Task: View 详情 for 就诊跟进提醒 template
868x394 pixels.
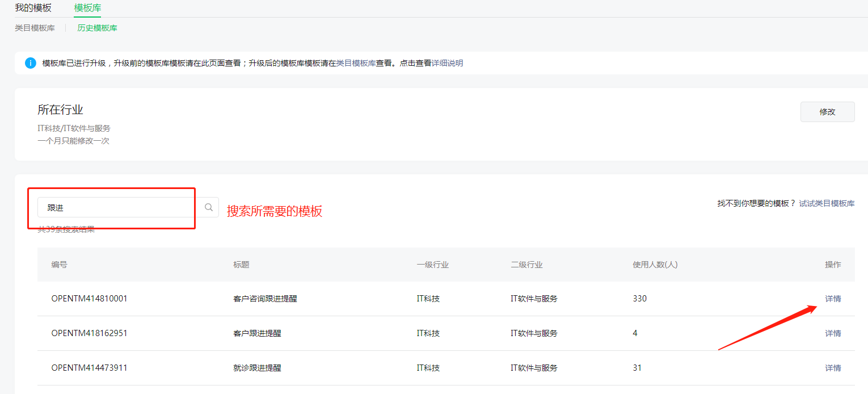Action: (832, 367)
